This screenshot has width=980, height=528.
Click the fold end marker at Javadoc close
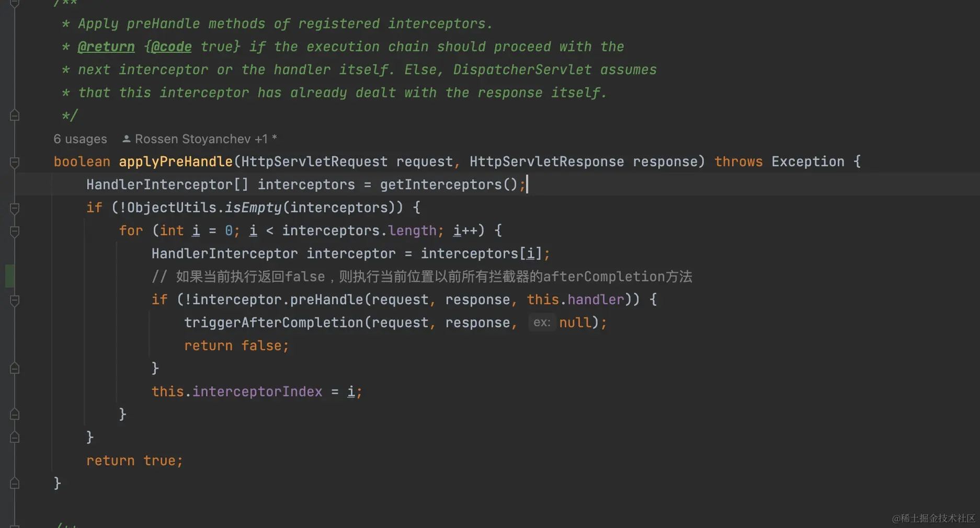click(15, 116)
